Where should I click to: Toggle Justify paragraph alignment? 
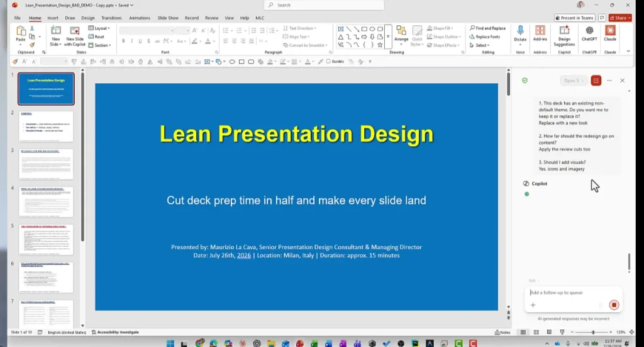click(x=252, y=41)
